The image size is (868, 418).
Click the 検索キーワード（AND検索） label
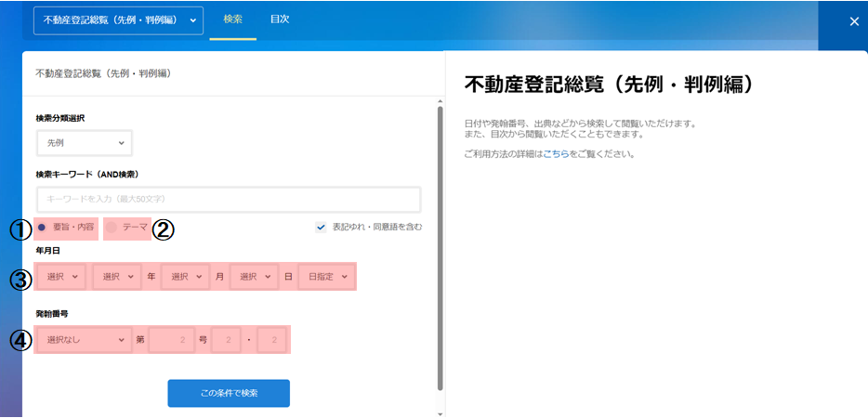click(x=87, y=175)
